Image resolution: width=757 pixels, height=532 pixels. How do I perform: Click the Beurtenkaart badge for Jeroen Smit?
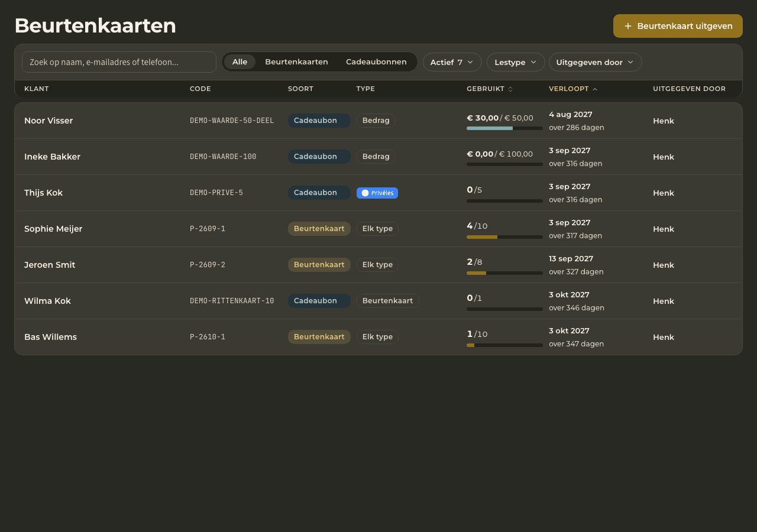[319, 265]
